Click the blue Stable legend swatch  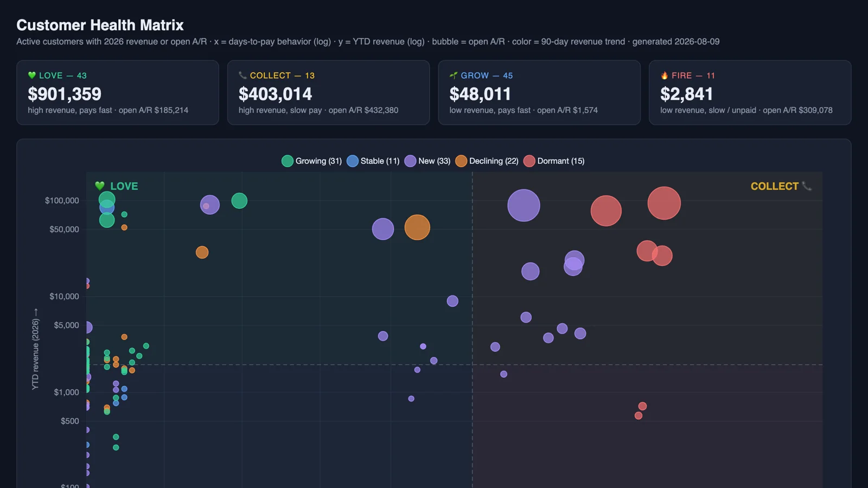coord(353,161)
